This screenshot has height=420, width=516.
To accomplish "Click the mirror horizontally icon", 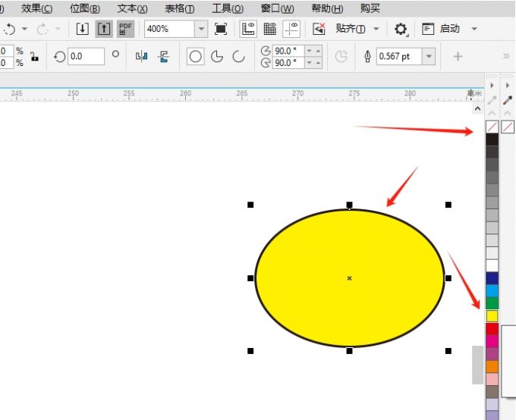I will click(141, 57).
